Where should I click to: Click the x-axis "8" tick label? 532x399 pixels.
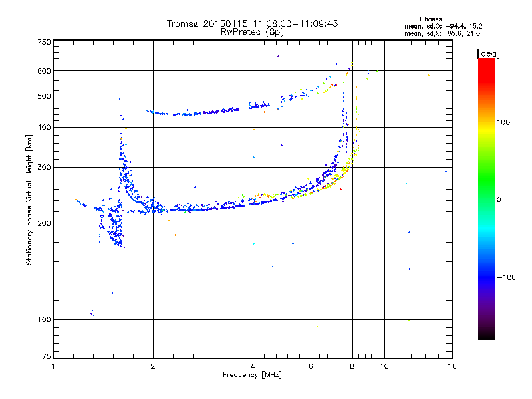coord(352,366)
